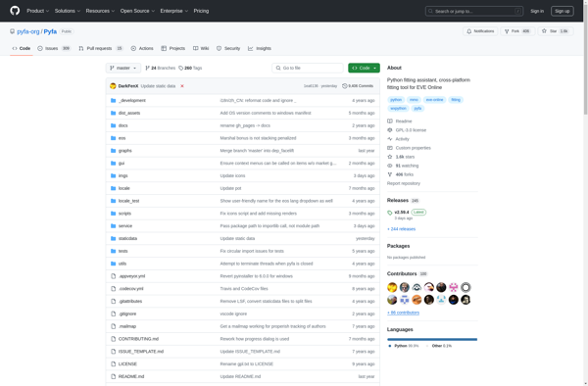Open the Readme link in About
The image size is (588, 386).
pos(400,121)
